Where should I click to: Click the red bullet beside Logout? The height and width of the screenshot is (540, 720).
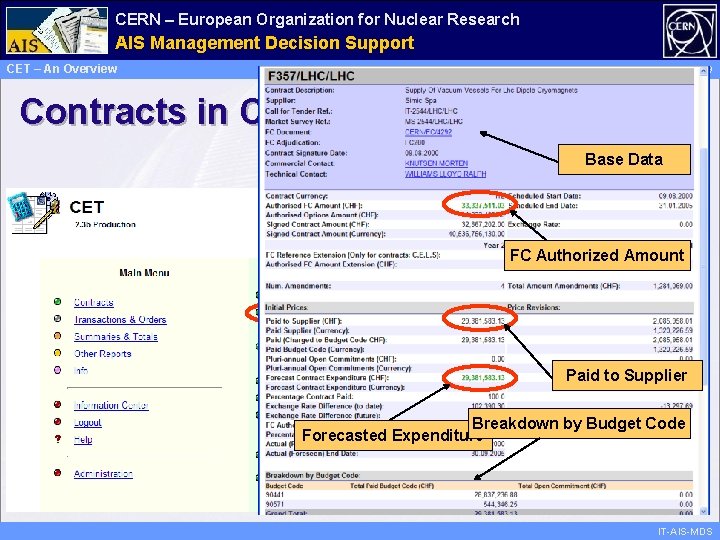click(x=57, y=422)
